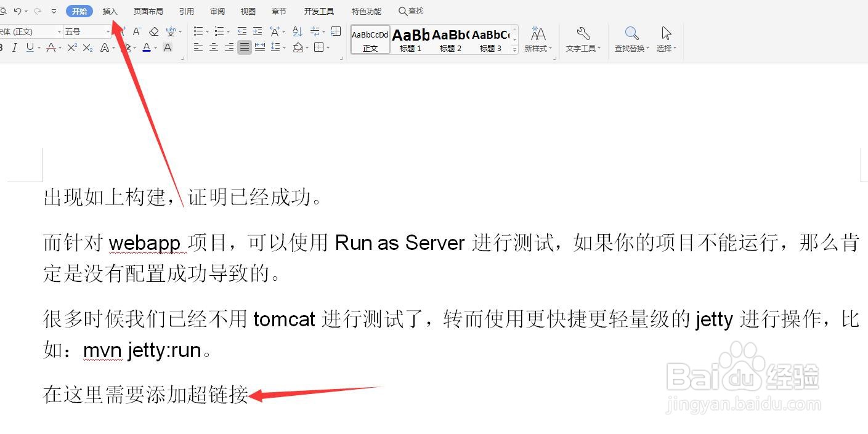
Task: Open the 章节 tab
Action: pyautogui.click(x=279, y=11)
